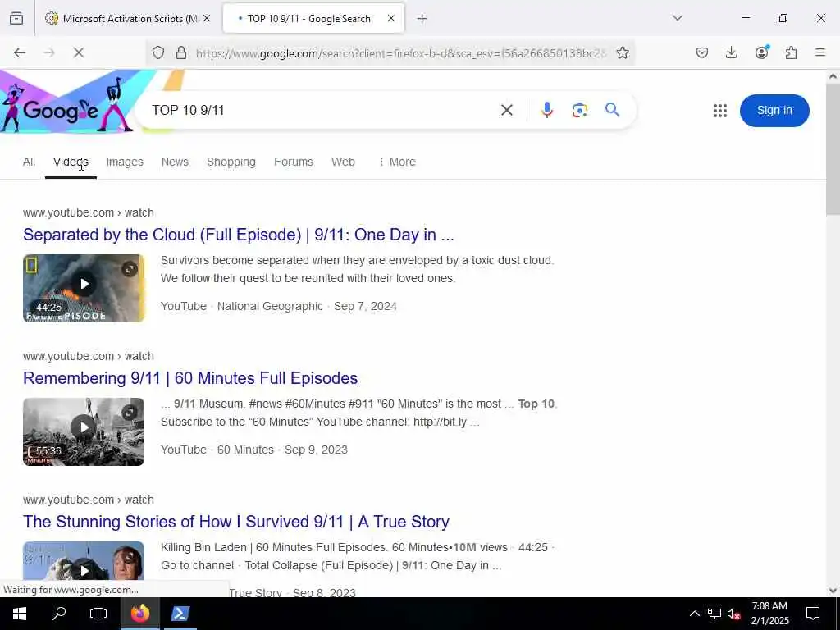Open the network status tray icon
Screen dimensions: 840x630
714,614
